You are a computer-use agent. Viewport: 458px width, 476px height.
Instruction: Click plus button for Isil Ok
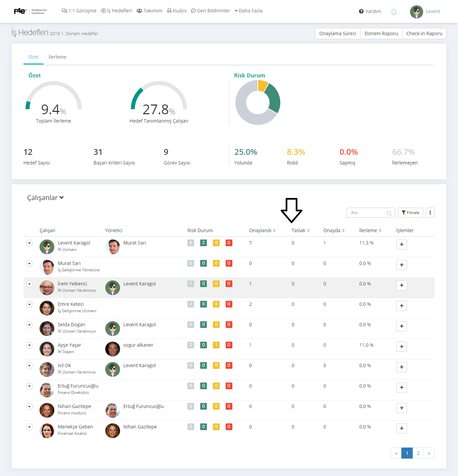click(x=402, y=367)
